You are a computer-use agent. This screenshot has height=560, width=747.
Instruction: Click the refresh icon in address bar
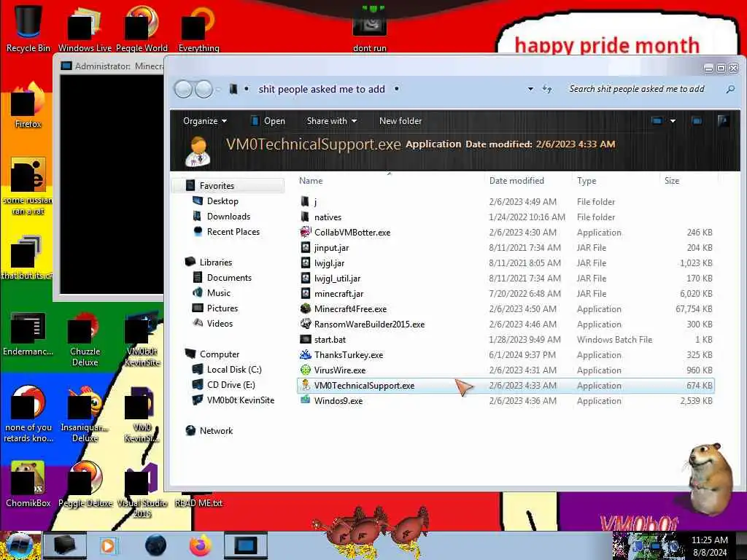pos(547,89)
